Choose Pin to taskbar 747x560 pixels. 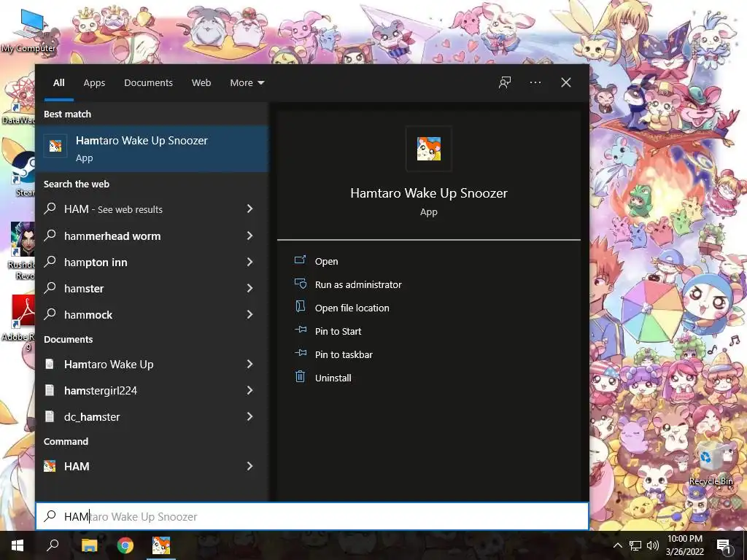pos(344,354)
